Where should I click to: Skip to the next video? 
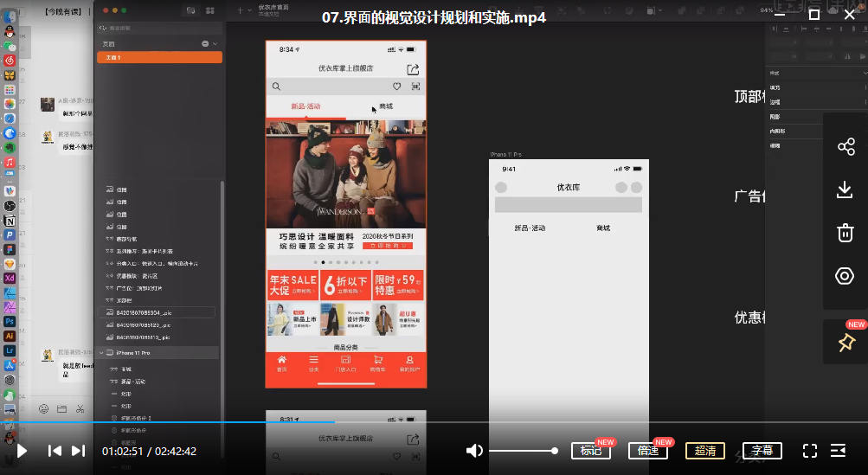coord(79,451)
